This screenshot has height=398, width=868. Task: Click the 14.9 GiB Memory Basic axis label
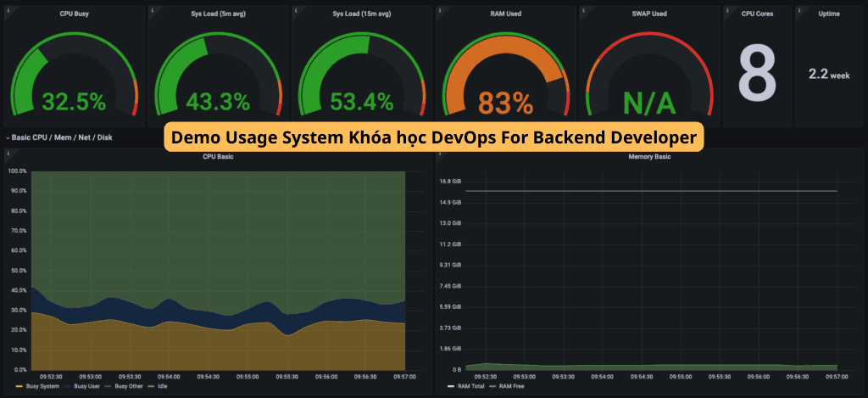[x=451, y=202]
